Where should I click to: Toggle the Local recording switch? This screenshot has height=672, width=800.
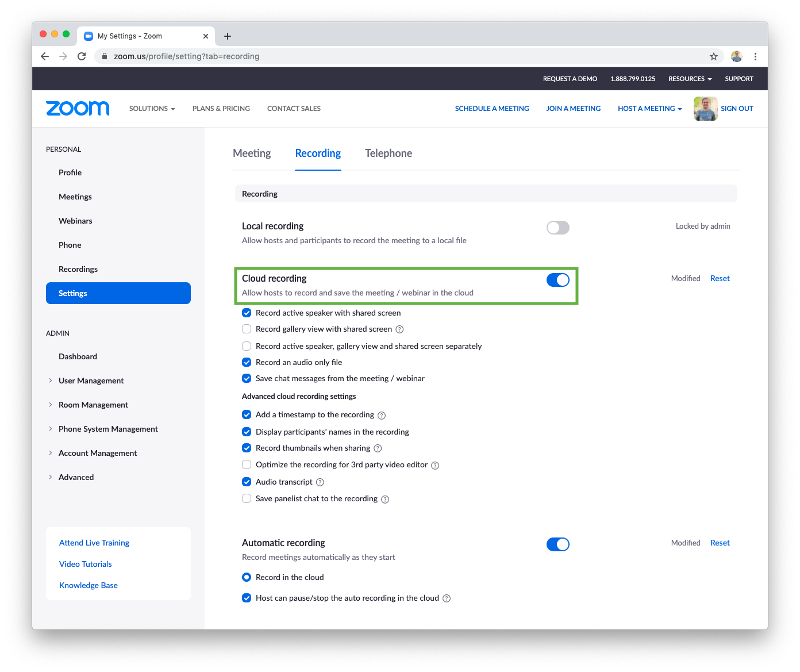pos(557,228)
